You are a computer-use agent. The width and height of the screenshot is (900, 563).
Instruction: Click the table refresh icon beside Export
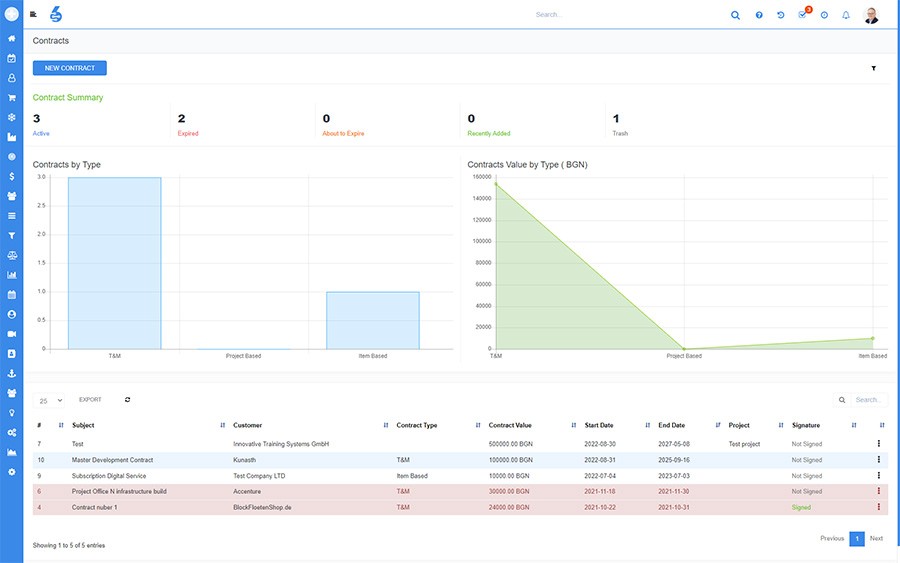tap(127, 399)
